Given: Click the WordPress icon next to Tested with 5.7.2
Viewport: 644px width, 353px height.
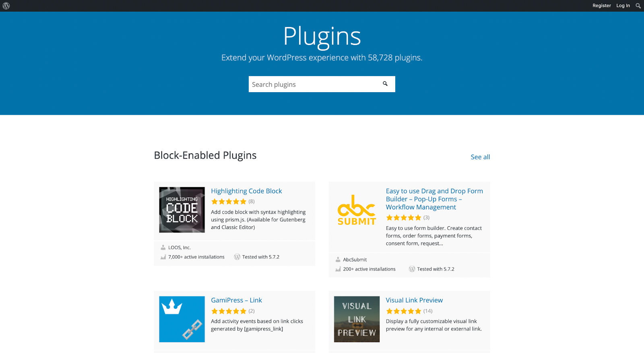Looking at the screenshot, I should (x=237, y=257).
